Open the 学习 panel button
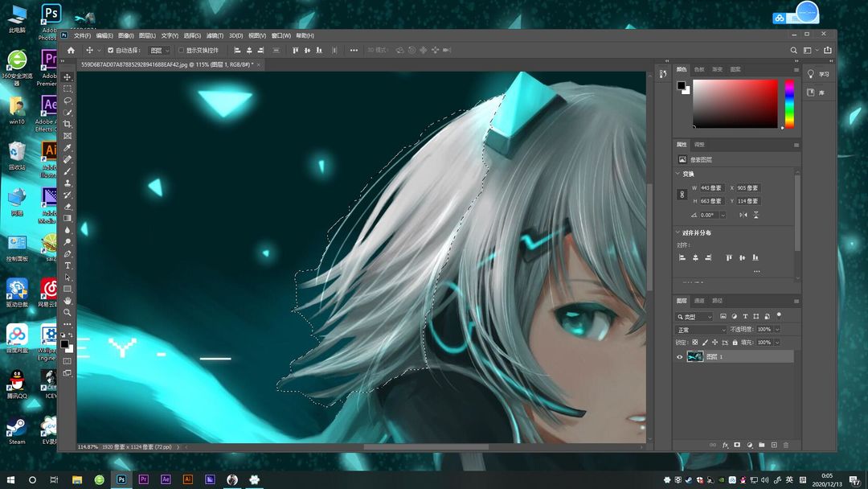The image size is (868, 489). coord(818,74)
